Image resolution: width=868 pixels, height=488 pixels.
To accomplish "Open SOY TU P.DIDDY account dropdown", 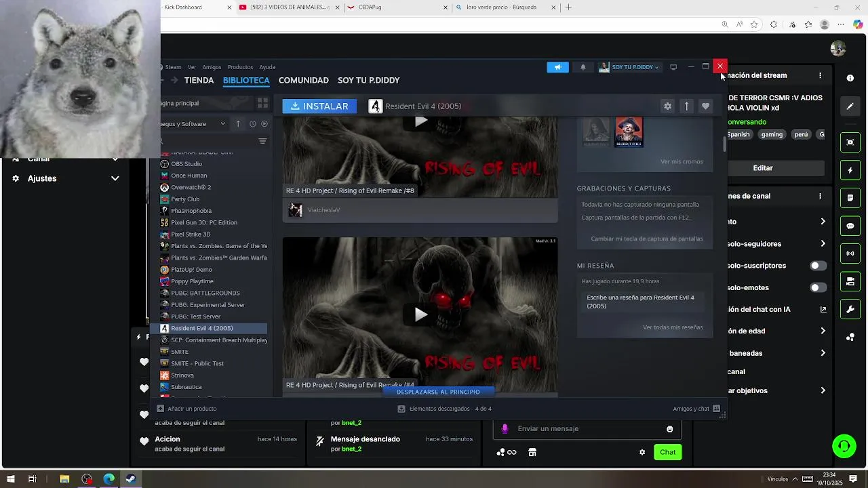I will point(629,67).
